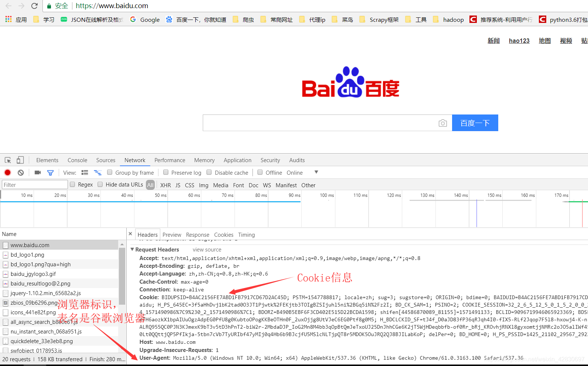
Task: Switch to the Timing detail tab
Action: click(x=246, y=235)
